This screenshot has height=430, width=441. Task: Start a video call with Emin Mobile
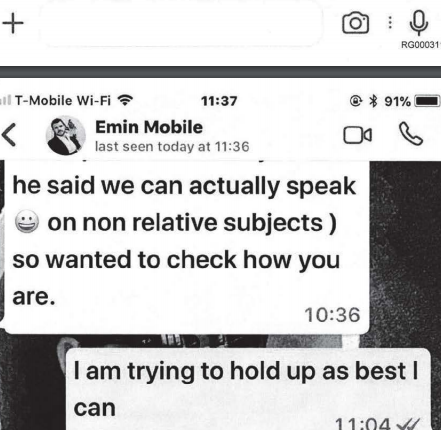(358, 135)
